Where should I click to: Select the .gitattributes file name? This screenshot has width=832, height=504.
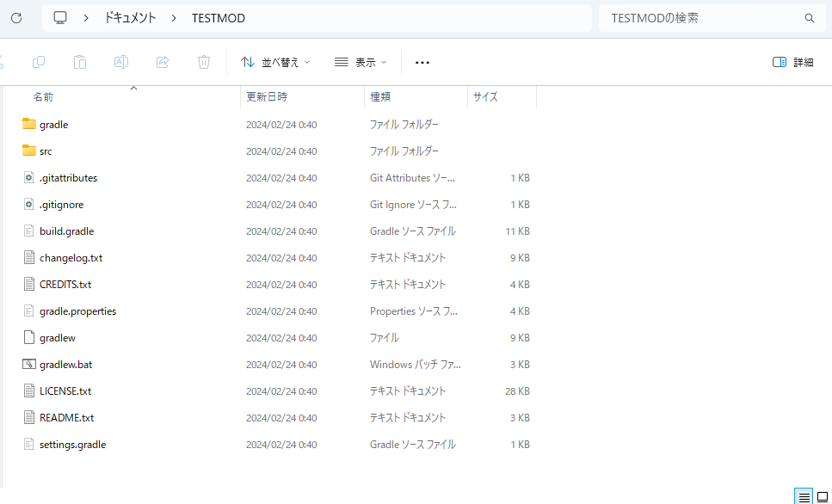point(69,178)
